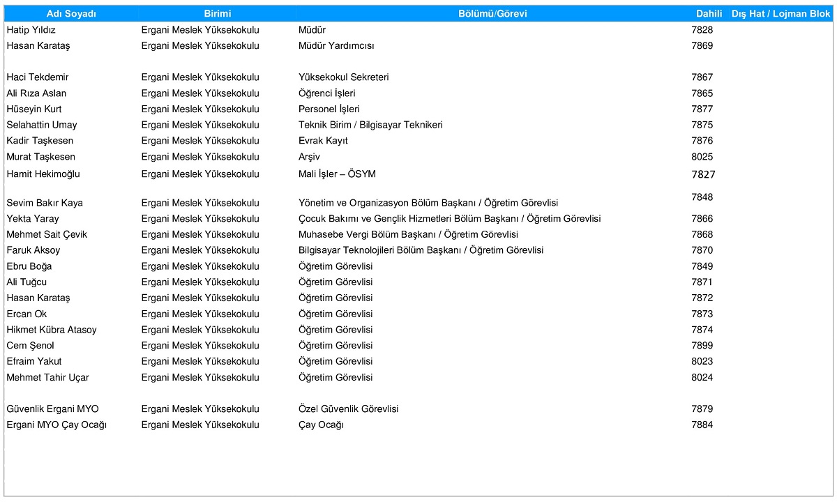Click the Evrak Kayıt role cell
This screenshot has width=837, height=504.
click(323, 141)
